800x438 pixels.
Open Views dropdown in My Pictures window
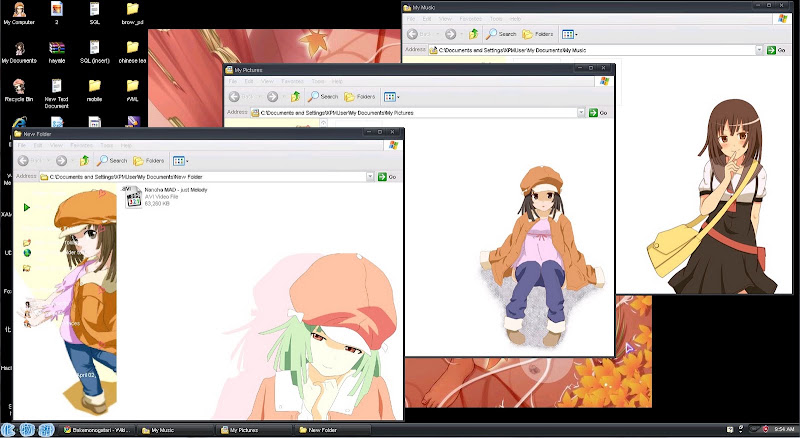pyautogui.click(x=392, y=96)
